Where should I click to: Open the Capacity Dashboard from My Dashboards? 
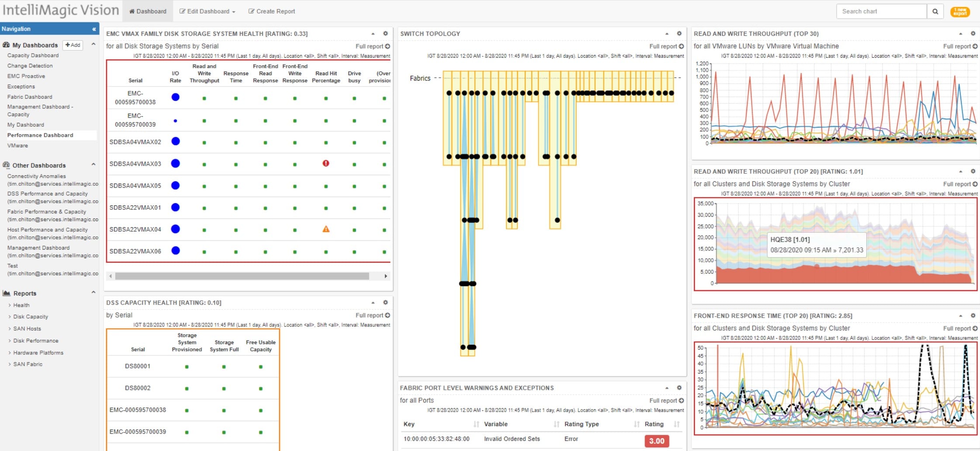pyautogui.click(x=33, y=56)
